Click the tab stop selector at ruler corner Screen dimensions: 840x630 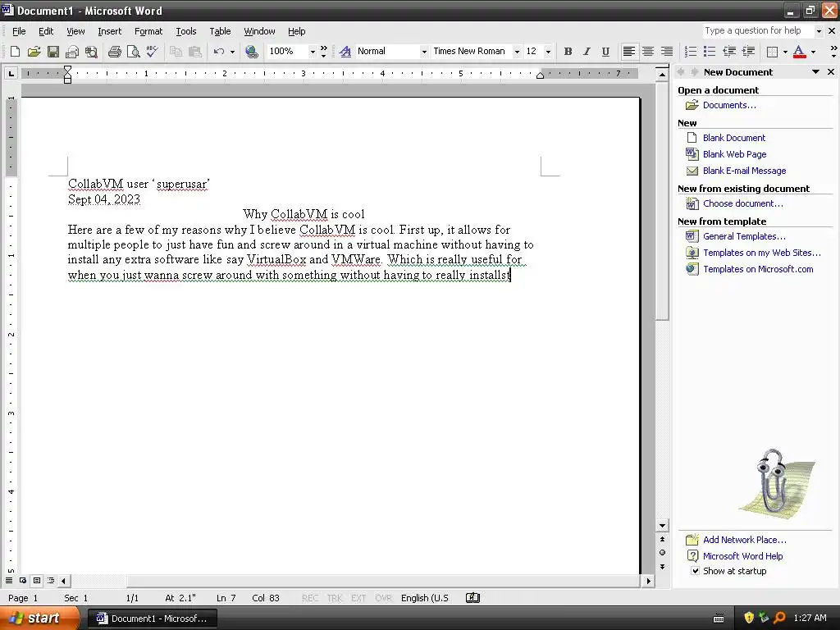[x=11, y=73]
